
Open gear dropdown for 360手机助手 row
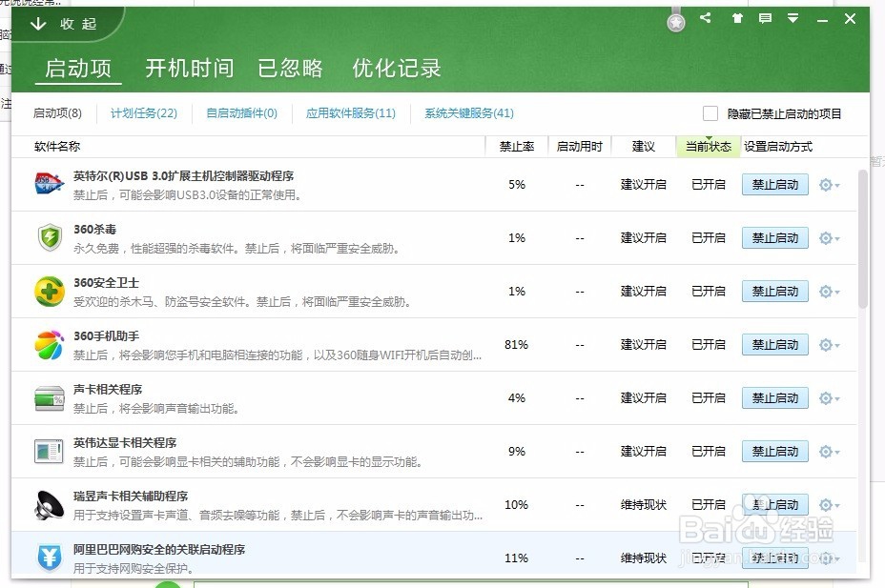829,345
